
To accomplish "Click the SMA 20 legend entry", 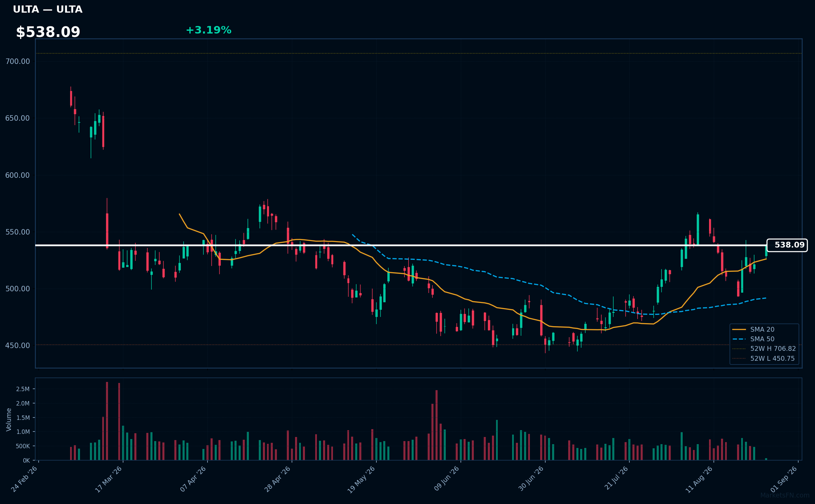I will 753,329.
